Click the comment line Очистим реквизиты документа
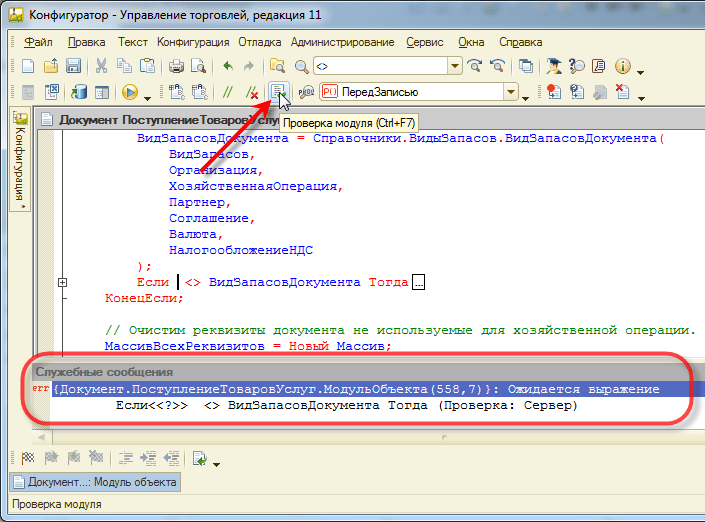The width and height of the screenshot is (705, 522). (x=400, y=330)
